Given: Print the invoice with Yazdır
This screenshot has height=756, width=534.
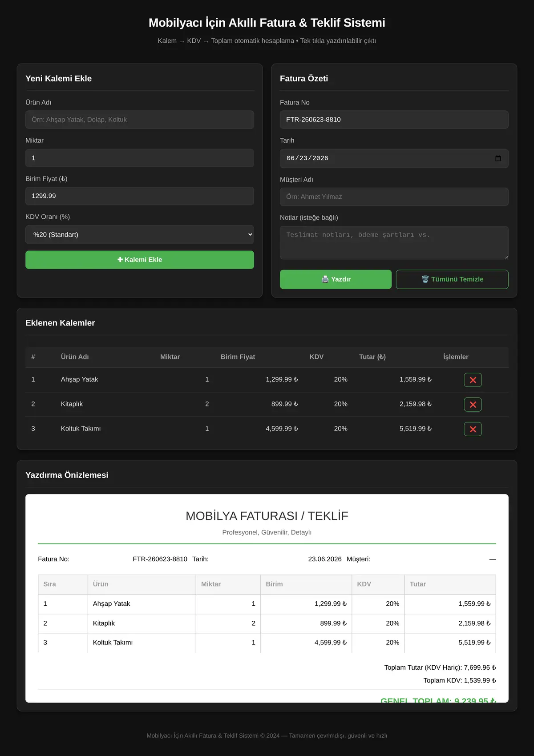Looking at the screenshot, I should pos(336,279).
